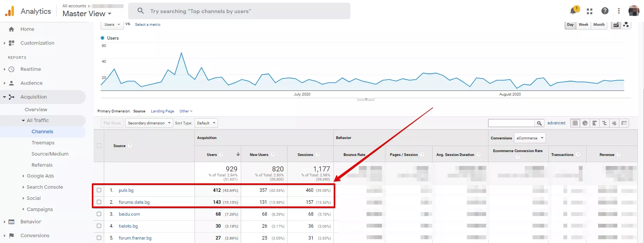644x243 pixels.
Task: Open the eCommerce conversions dropdown
Action: click(530, 138)
